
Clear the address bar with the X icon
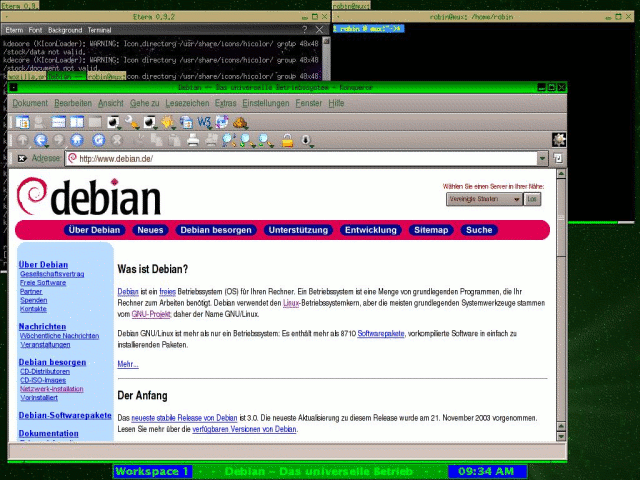[x=22, y=158]
